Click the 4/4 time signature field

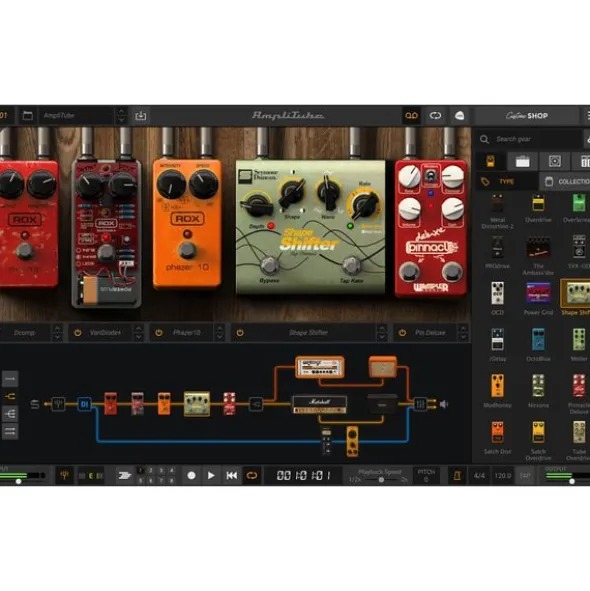(479, 476)
